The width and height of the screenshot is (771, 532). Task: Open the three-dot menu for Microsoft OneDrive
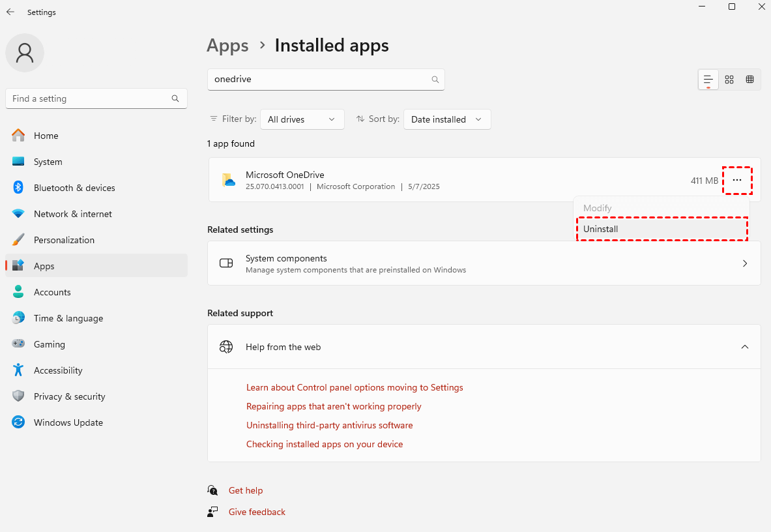click(x=737, y=180)
